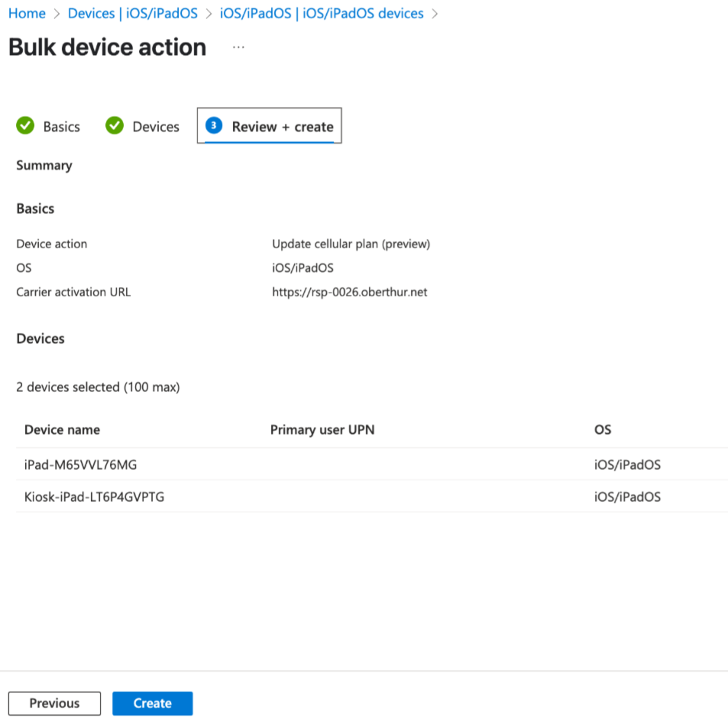The height and width of the screenshot is (725, 728).
Task: Open the ellipsis menu beside Bulk device action
Action: 238,47
